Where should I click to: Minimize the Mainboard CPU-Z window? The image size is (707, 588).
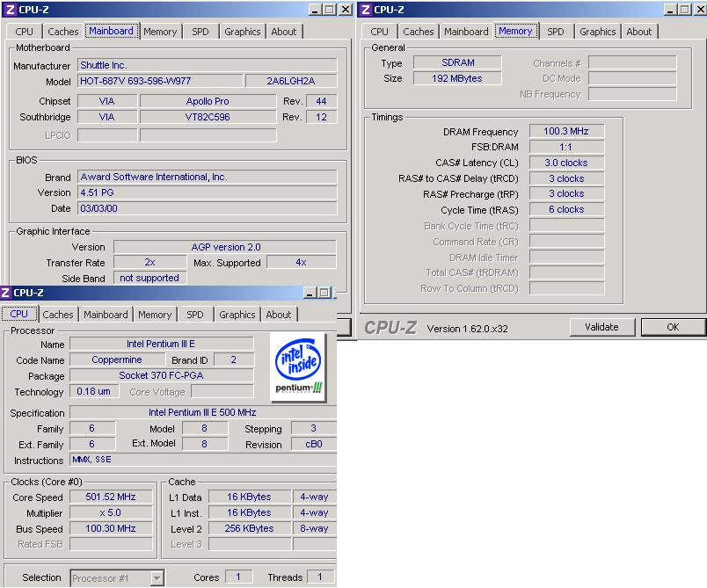(316, 10)
